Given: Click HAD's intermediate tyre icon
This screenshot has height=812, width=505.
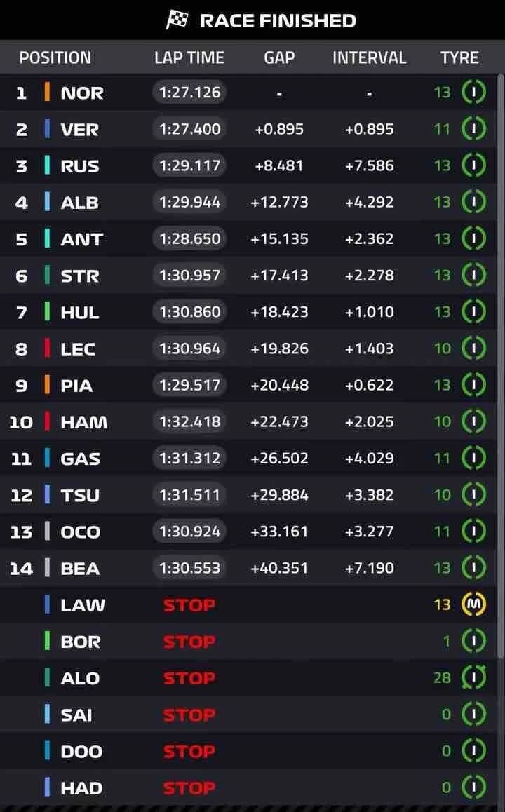Looking at the screenshot, I should click(473, 787).
